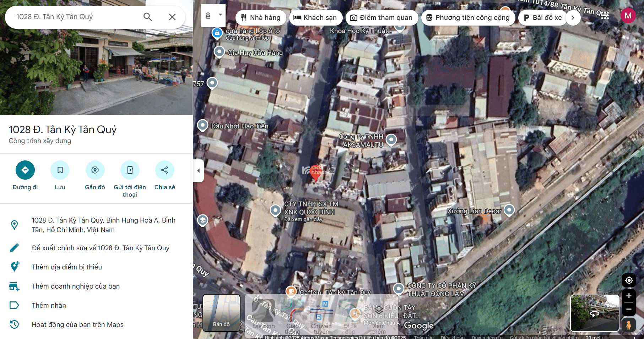Click the Quyền riêng tư privacy link
644x339 pixels.
click(x=487, y=337)
